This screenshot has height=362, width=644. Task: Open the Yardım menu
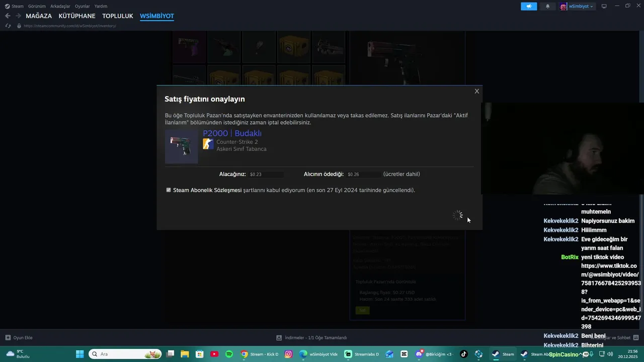(101, 6)
